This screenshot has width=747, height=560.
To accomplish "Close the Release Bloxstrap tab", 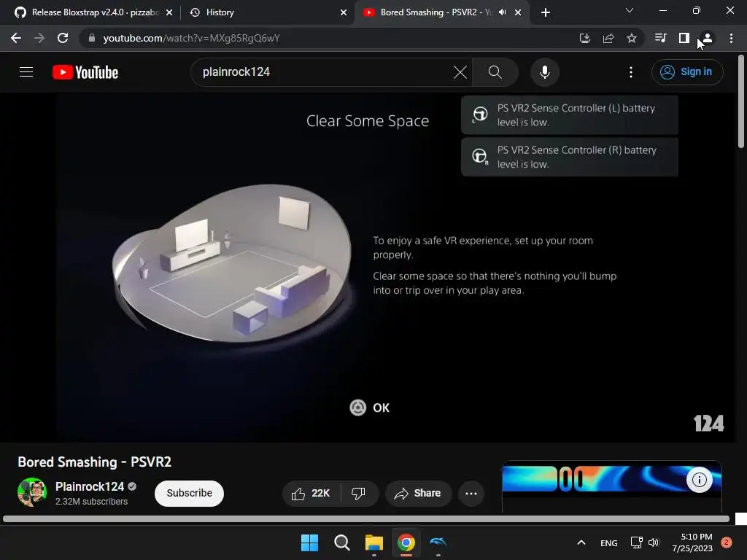I will coord(169,13).
